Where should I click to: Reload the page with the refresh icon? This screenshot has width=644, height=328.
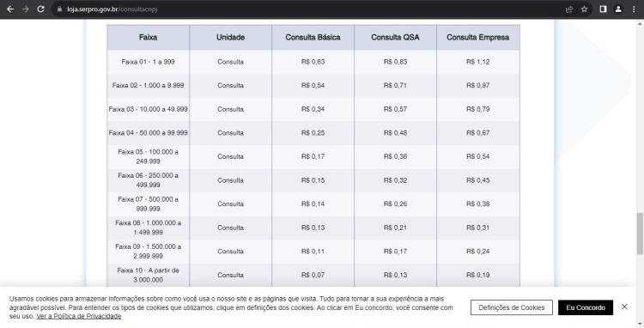pyautogui.click(x=40, y=9)
